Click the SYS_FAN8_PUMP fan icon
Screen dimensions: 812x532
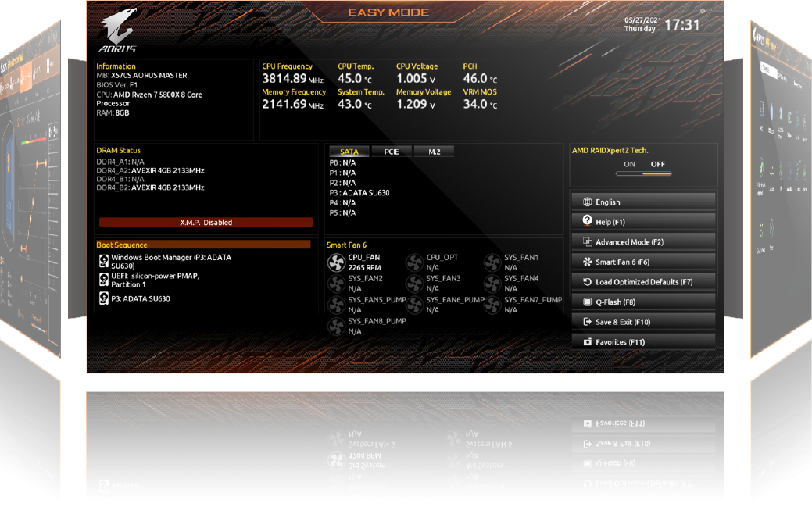tap(336, 327)
